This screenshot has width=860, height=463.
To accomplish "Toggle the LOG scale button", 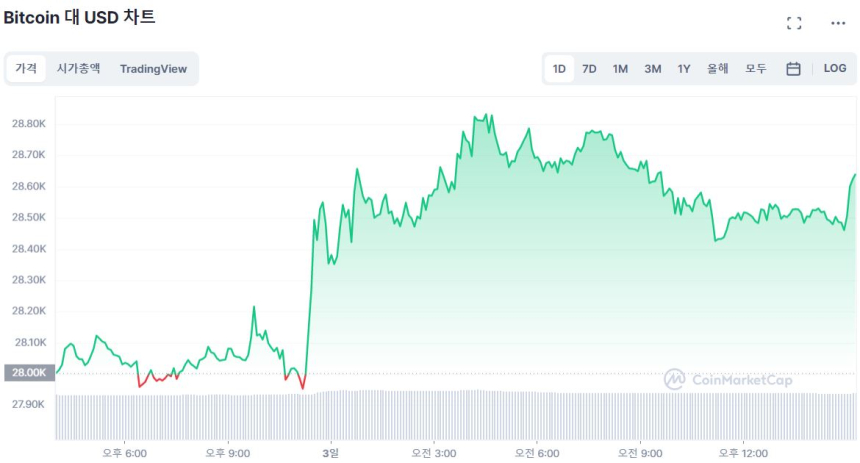I will point(835,69).
